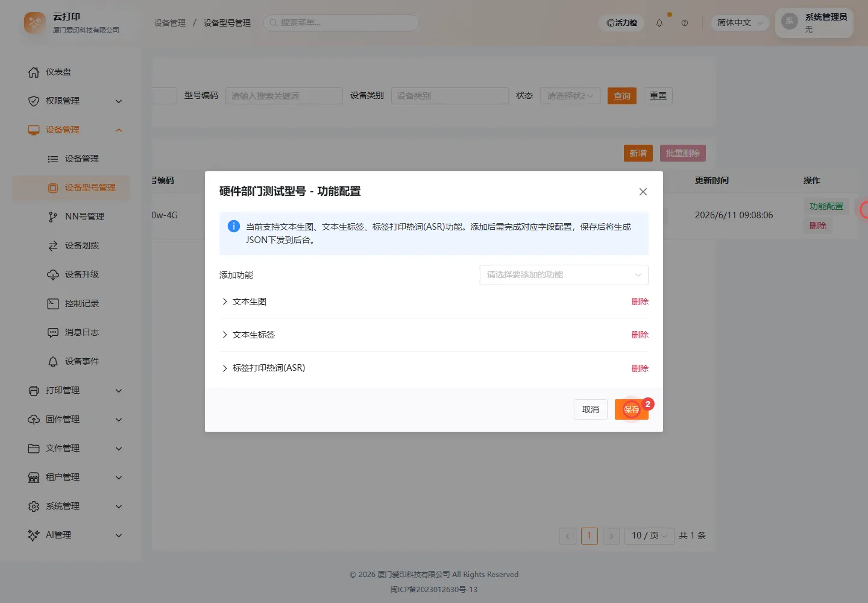The height and width of the screenshot is (603, 868).
Task: Click the 功能配置 row action
Action: tap(826, 207)
